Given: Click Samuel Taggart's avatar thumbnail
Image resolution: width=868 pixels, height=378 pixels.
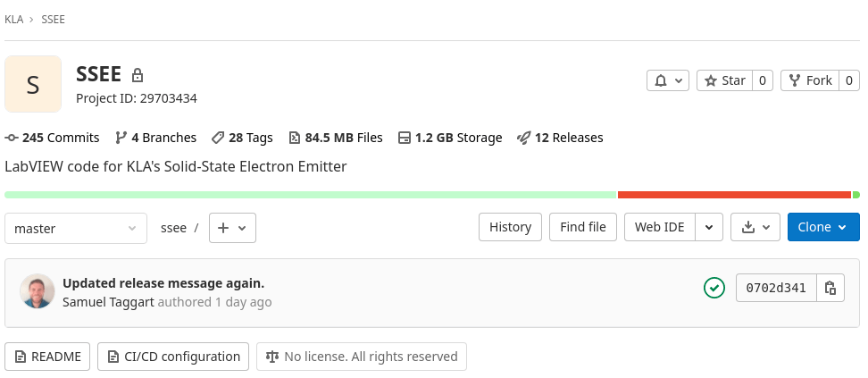Looking at the screenshot, I should (38, 290).
